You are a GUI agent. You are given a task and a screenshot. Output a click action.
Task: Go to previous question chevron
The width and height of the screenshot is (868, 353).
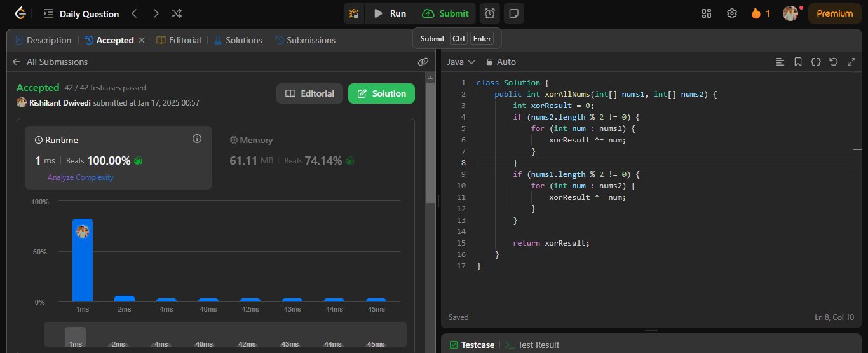[134, 13]
